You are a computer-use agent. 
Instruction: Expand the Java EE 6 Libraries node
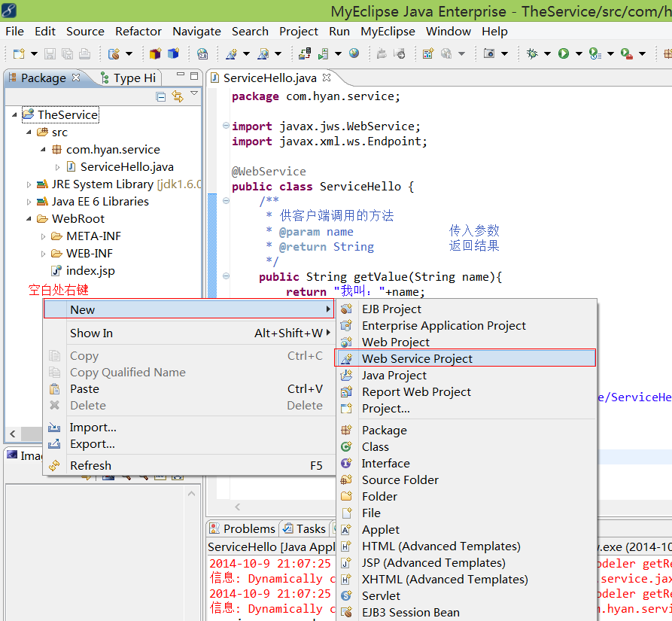coord(29,202)
